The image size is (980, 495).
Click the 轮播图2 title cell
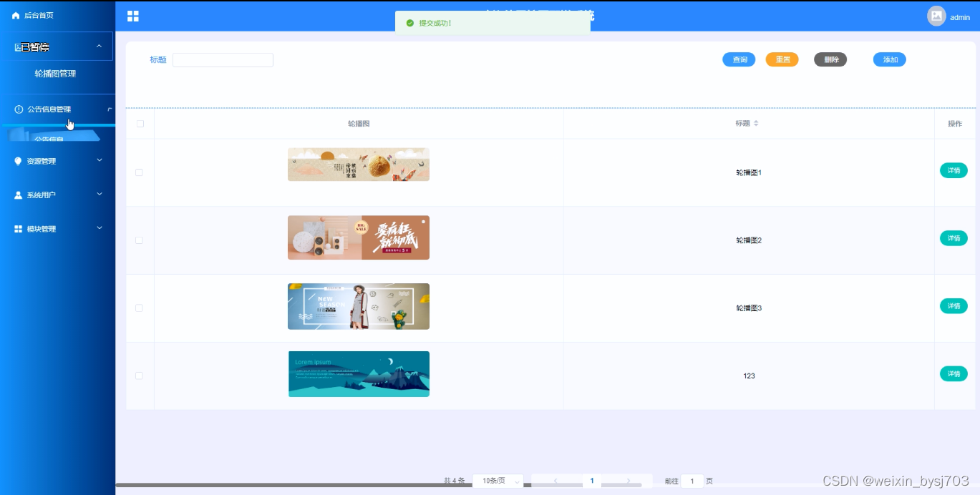coord(749,240)
